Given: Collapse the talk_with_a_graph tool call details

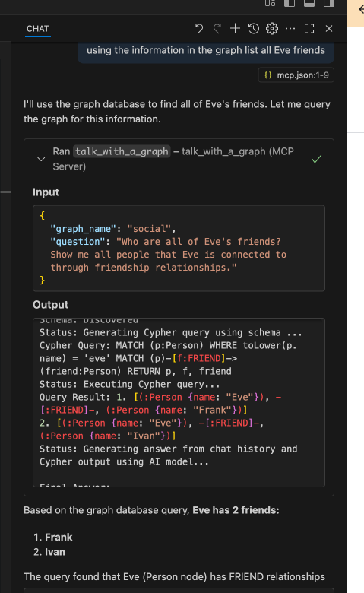Looking at the screenshot, I should coord(41,159).
